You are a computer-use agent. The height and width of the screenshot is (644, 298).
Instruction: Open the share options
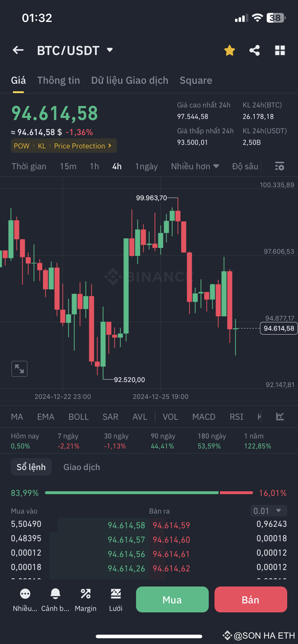pyautogui.click(x=254, y=50)
